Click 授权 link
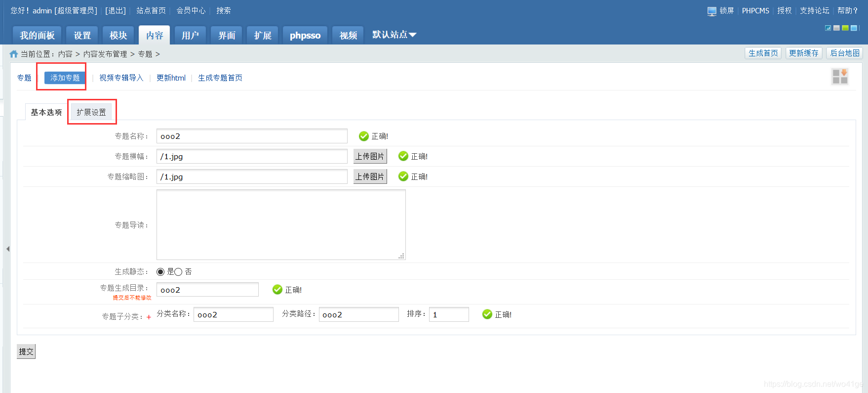Viewport: 868px width, 393px height. pos(785,10)
